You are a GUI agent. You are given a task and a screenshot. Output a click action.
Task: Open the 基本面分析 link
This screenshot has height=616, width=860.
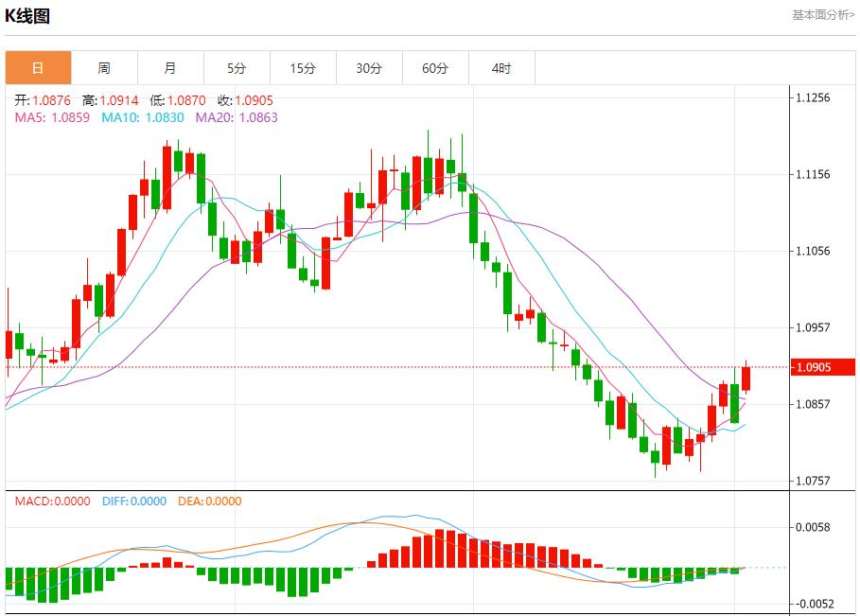click(x=822, y=15)
